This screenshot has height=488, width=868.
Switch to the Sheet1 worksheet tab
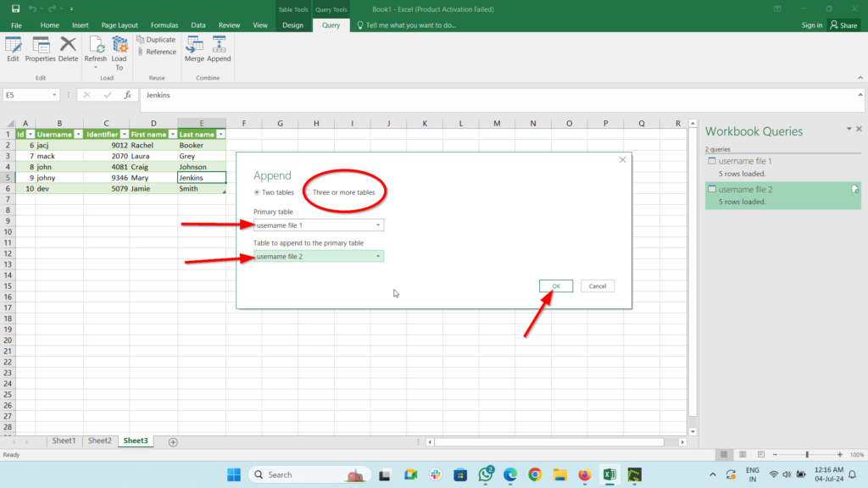pos(64,441)
